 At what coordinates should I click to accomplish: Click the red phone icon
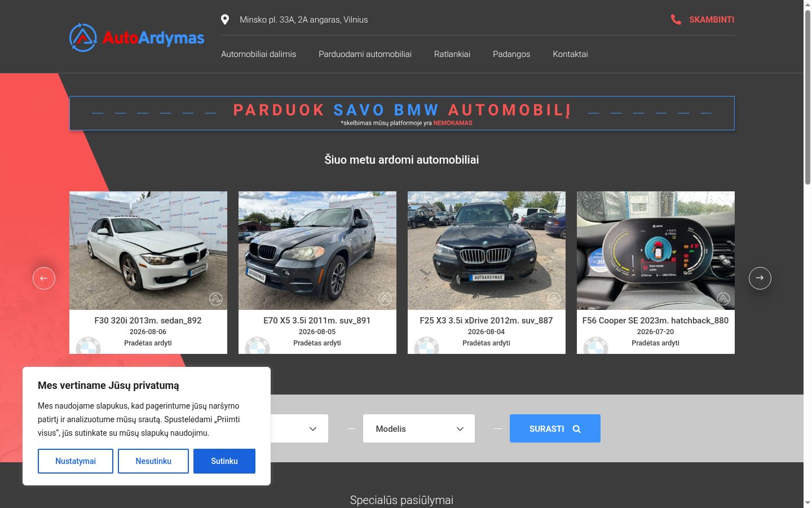pyautogui.click(x=676, y=20)
